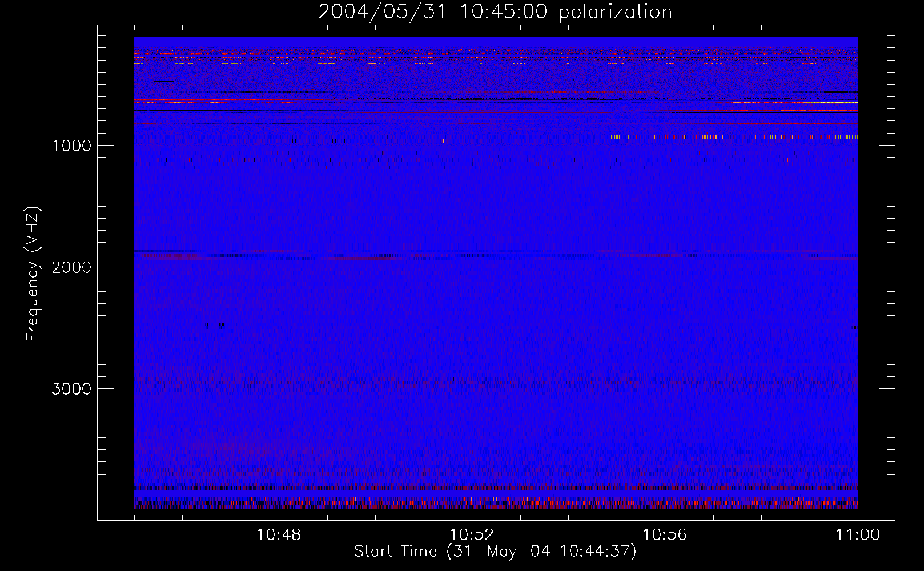Viewport: 924px width, 571px height.
Task: Click the 11:00 time tick label
Action: tap(858, 535)
